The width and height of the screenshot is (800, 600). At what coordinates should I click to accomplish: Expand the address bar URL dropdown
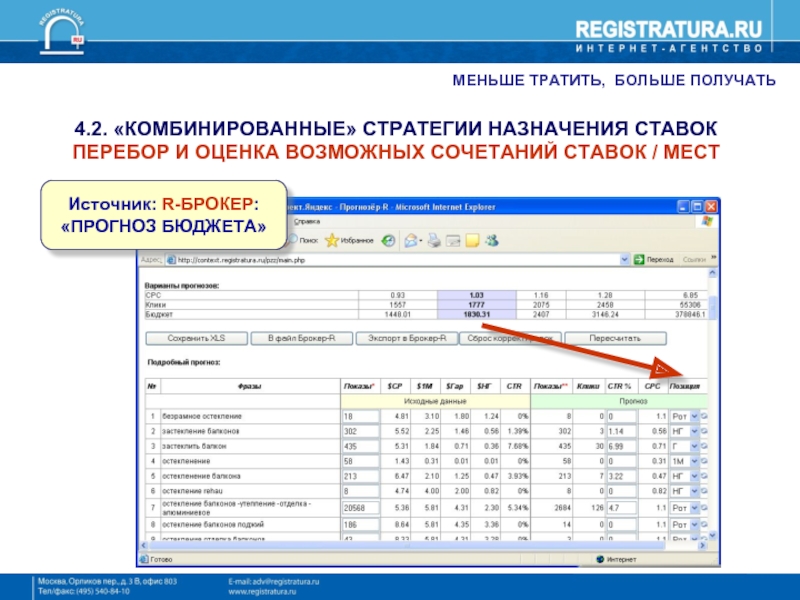[624, 260]
